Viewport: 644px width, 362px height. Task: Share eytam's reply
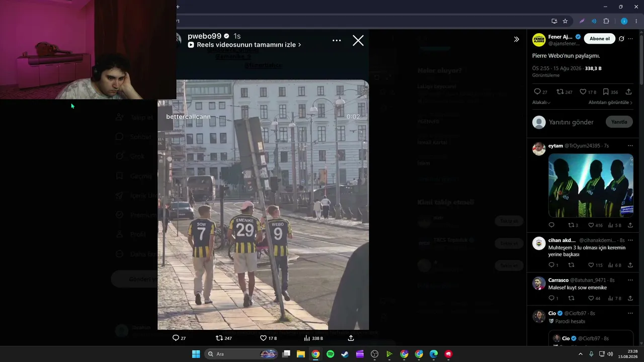tap(630, 225)
